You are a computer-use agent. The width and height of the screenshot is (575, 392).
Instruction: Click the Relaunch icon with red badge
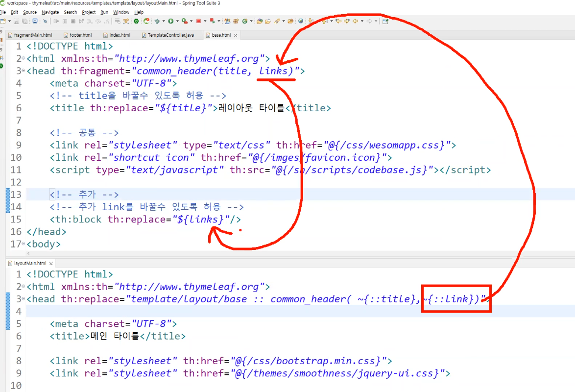pyautogui.click(x=146, y=21)
